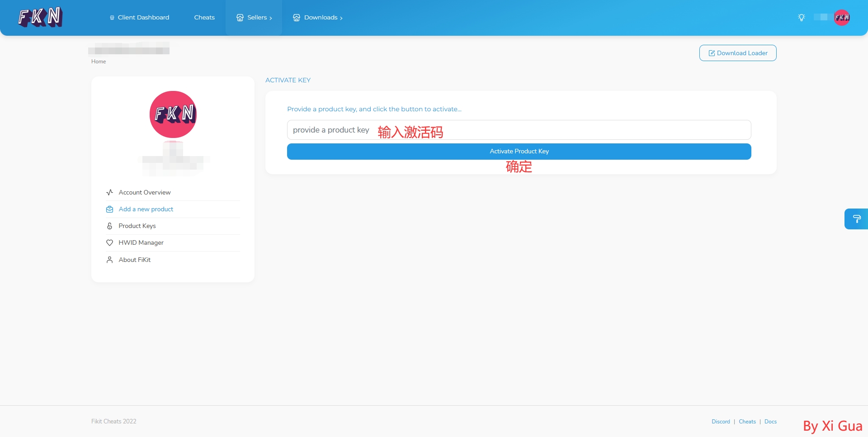Click the HWID Manager heart icon

point(109,243)
